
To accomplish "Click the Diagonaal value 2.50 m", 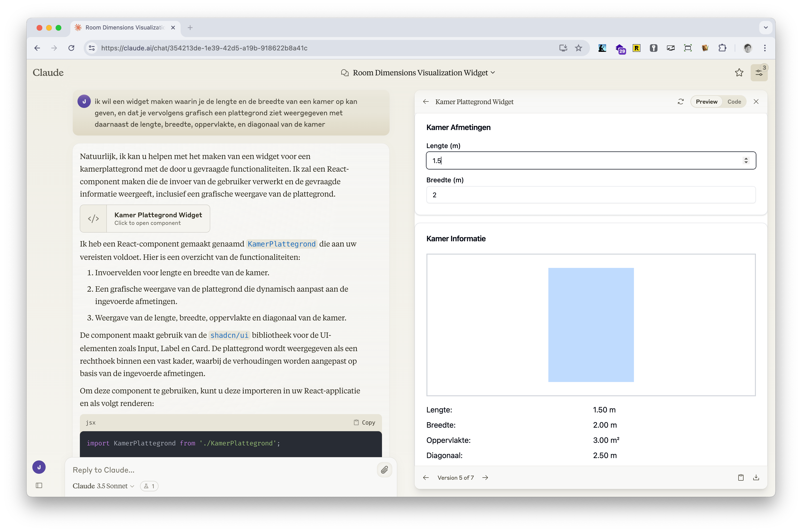I will tap(605, 455).
